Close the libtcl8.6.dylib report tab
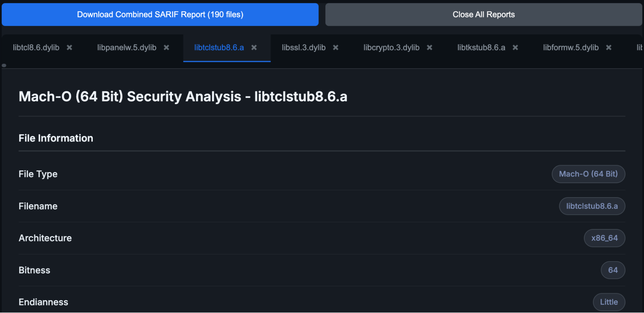Screen dimensions: 644x313 (x=69, y=47)
